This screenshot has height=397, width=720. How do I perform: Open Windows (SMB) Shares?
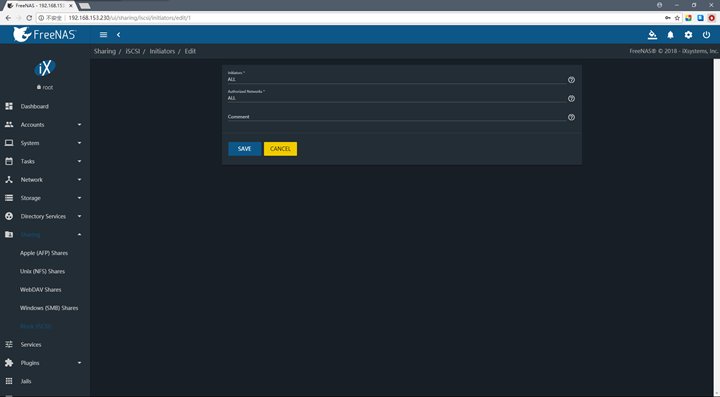pyautogui.click(x=49, y=308)
